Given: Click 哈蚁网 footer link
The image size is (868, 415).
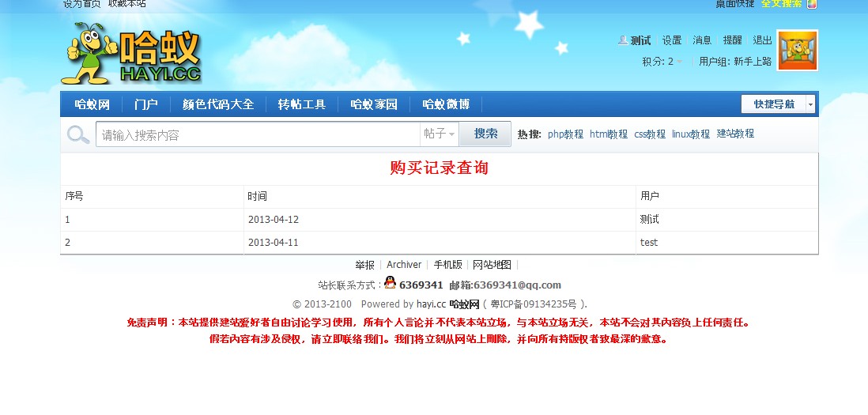Looking at the screenshot, I should (464, 304).
